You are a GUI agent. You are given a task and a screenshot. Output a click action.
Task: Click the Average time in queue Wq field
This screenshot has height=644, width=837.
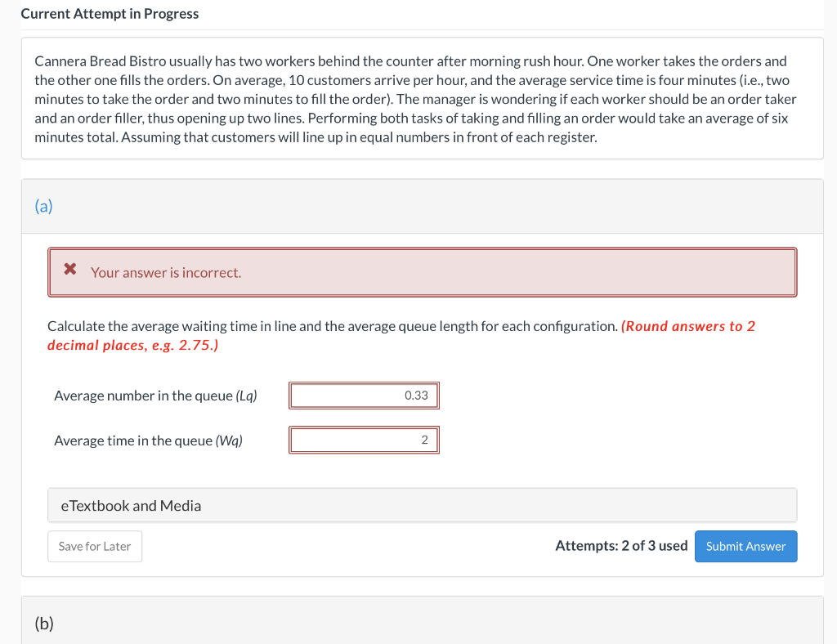coord(364,440)
